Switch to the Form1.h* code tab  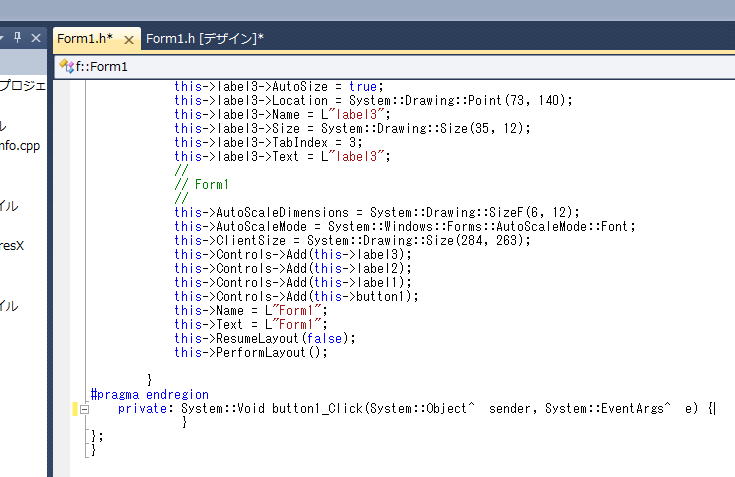point(84,39)
